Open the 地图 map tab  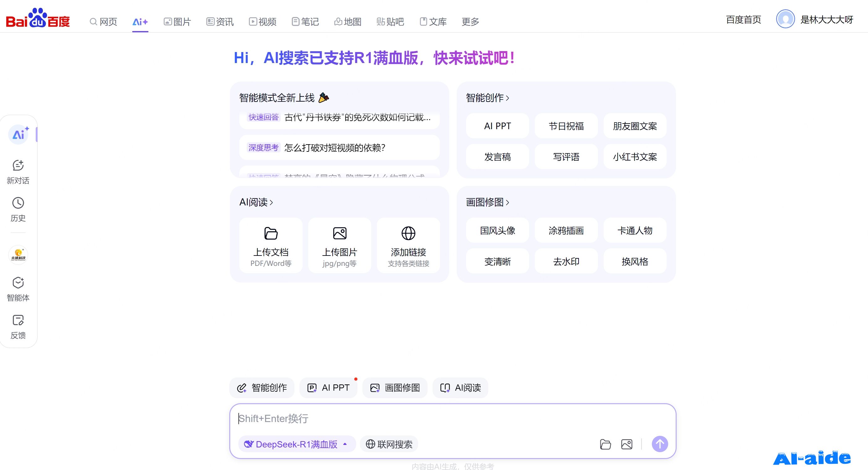(x=348, y=22)
